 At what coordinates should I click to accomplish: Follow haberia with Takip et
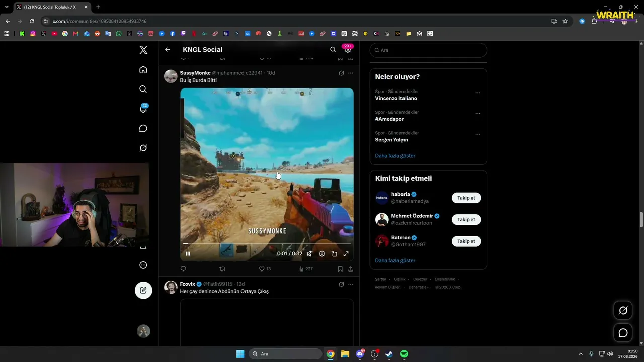[x=466, y=198]
